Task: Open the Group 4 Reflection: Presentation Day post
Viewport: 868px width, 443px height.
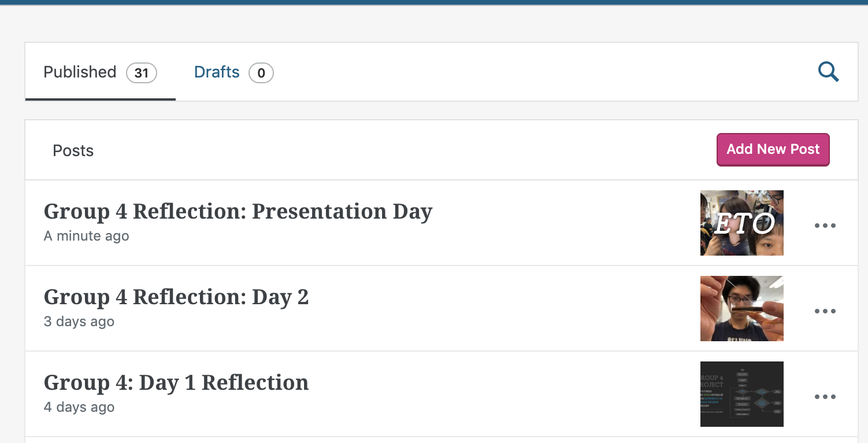Action: click(x=238, y=212)
